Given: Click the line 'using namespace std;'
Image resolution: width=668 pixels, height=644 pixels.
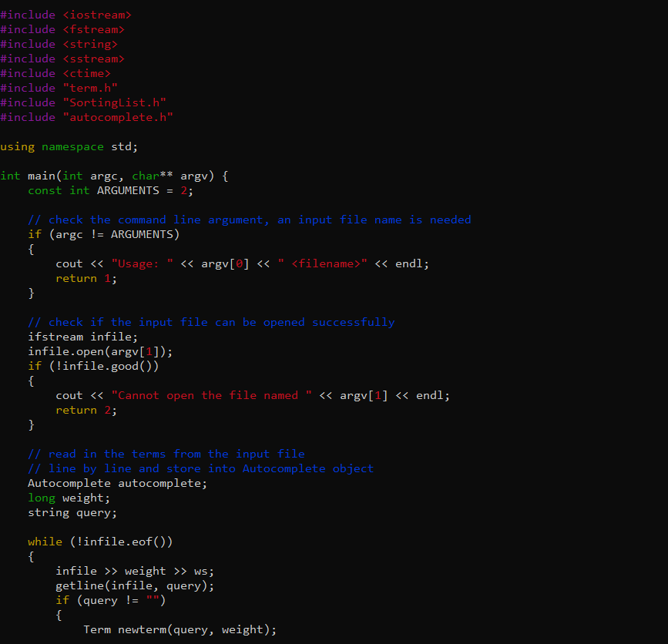Looking at the screenshot, I should pos(69,146).
